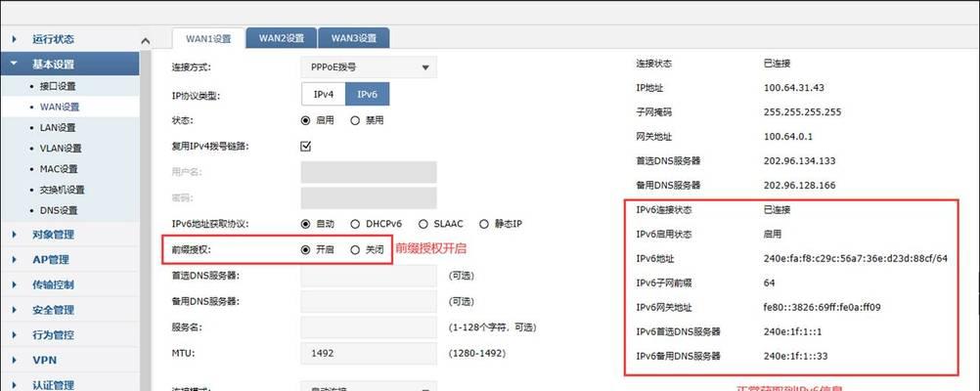Click the IPv6地址 value 240e:fa:f8...
The image size is (980, 391).
856,259
